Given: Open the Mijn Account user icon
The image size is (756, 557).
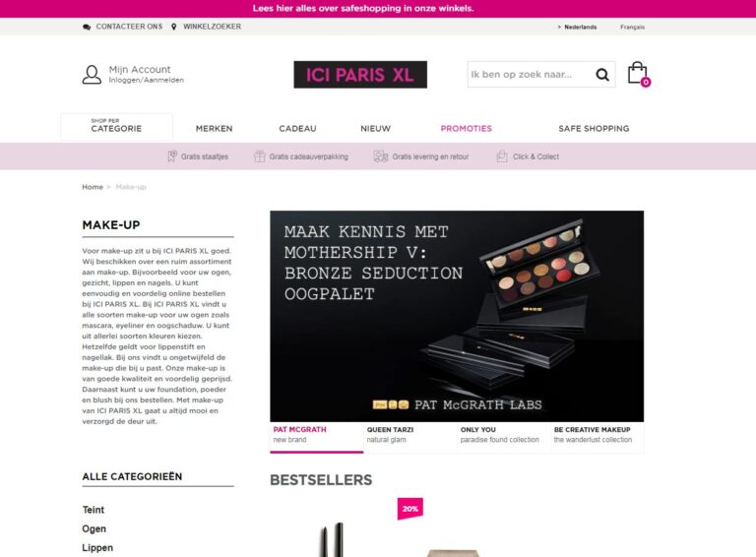Looking at the screenshot, I should click(x=92, y=74).
